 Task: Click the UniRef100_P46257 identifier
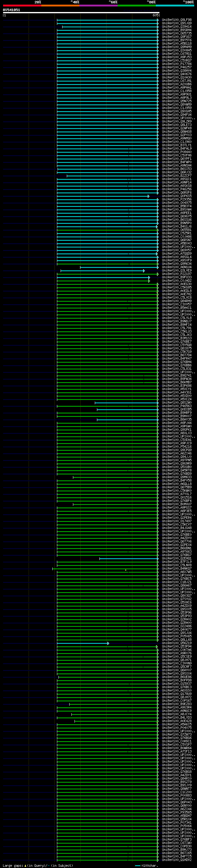tap(176, 67)
